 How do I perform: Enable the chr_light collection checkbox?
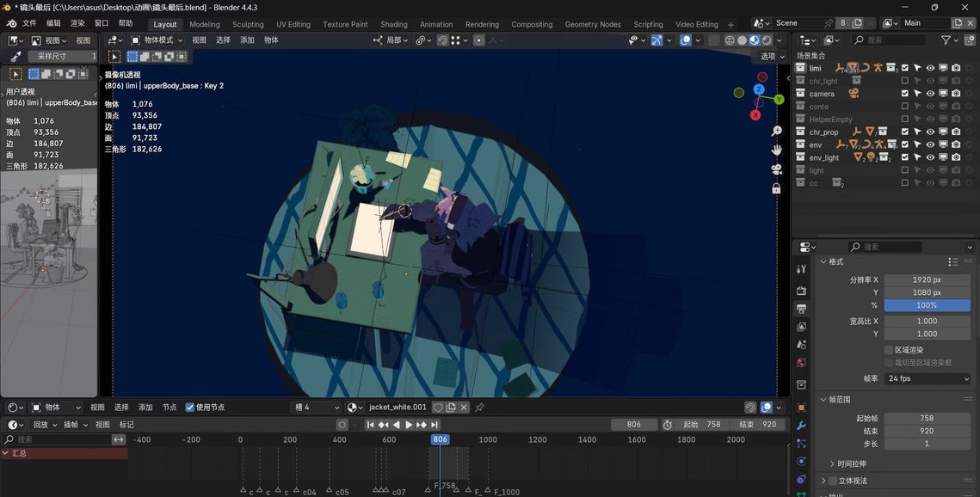(904, 81)
